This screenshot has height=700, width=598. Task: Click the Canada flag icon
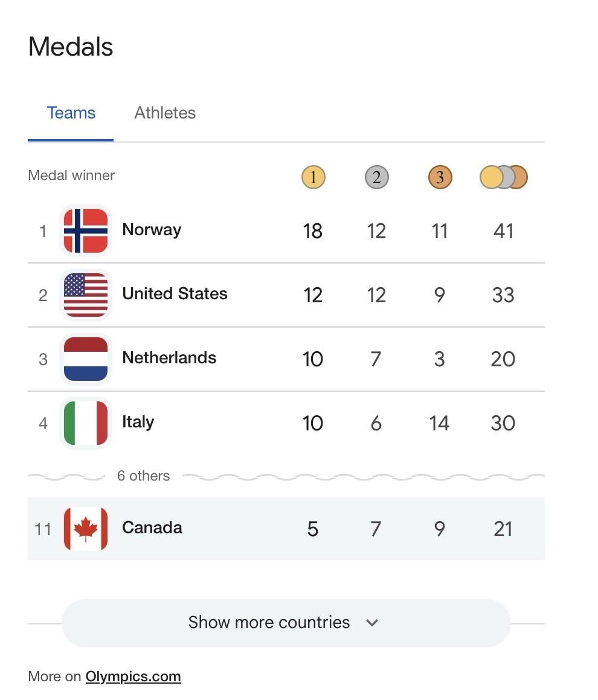(86, 529)
